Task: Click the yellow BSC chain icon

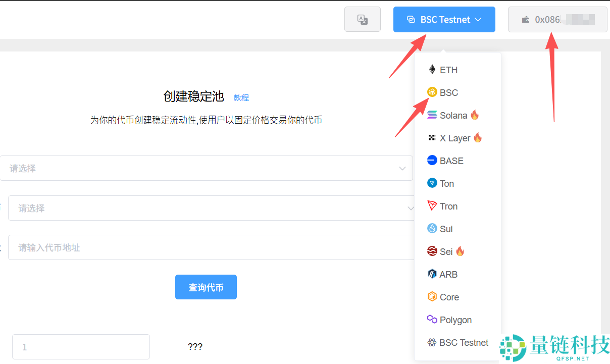Action: [x=432, y=92]
